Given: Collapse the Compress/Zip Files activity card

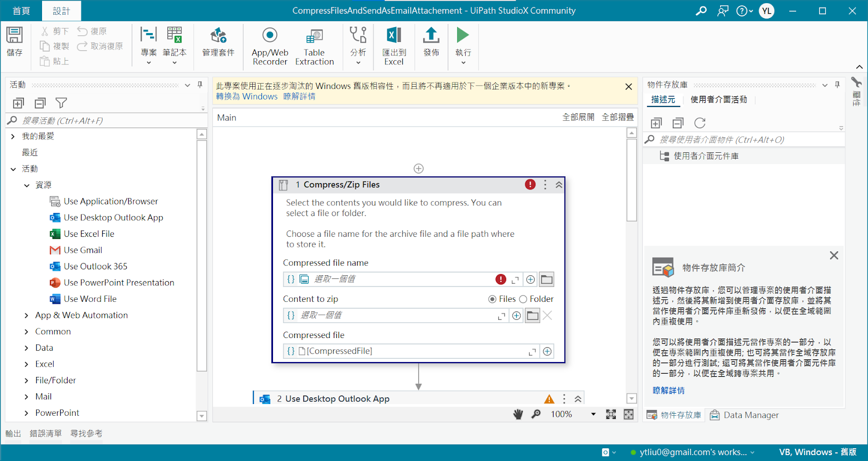Looking at the screenshot, I should click(x=559, y=185).
